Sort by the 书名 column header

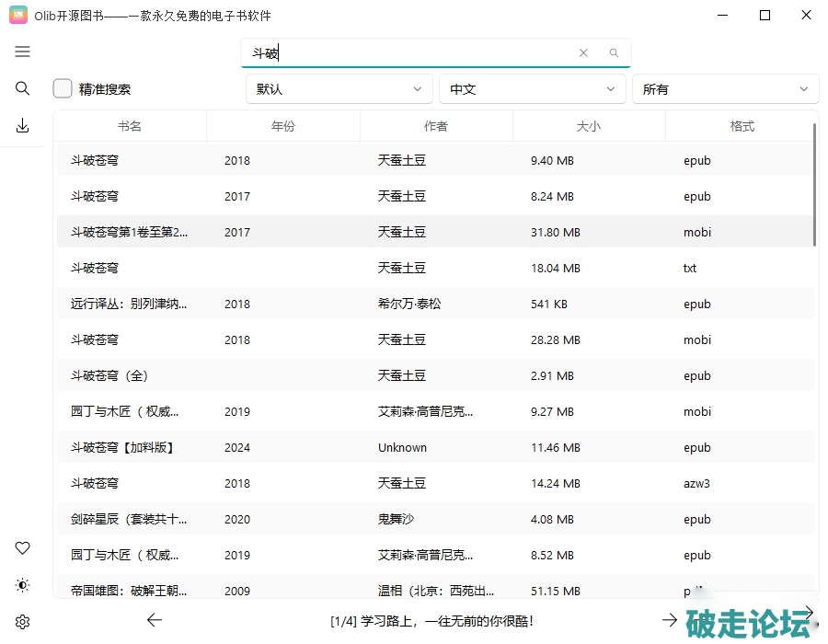(130, 126)
